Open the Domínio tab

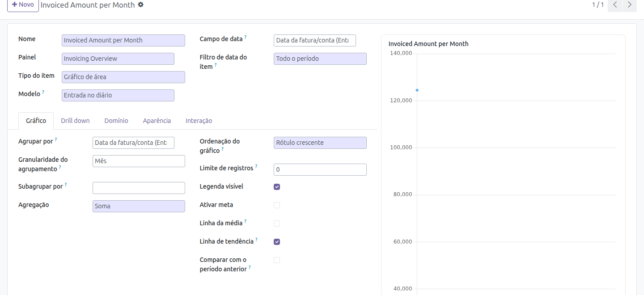tap(116, 121)
